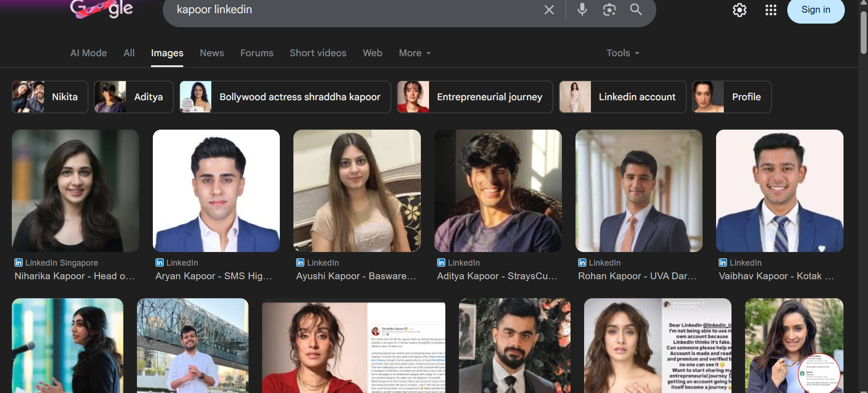This screenshot has width=868, height=393.
Task: Open search by image camera icon
Action: (609, 10)
